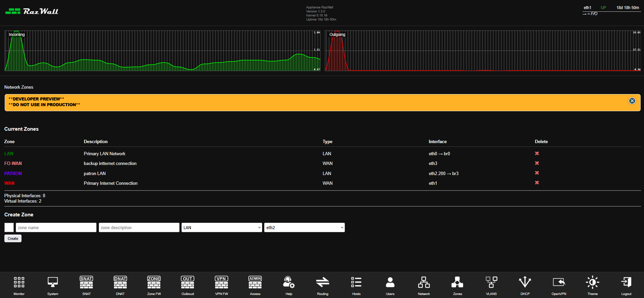Image resolution: width=644 pixels, height=298 pixels.
Task: Open the DHCP settings icon
Action: (525, 283)
